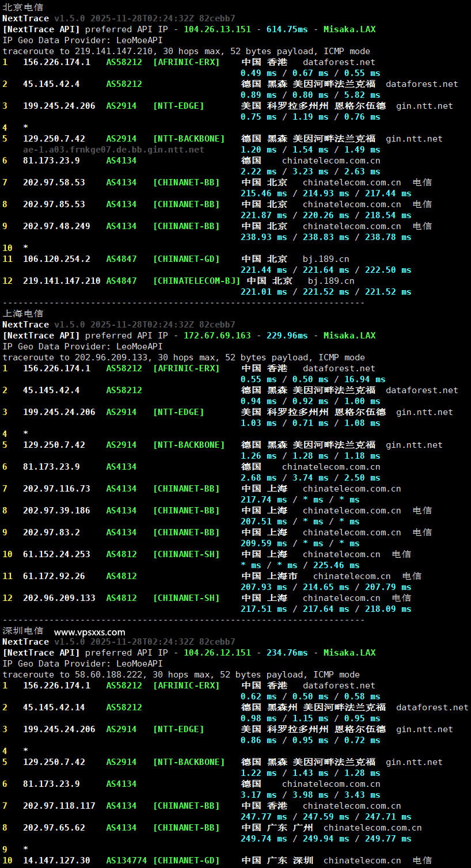Click API IP 104.26.13.151 in first section
The width and height of the screenshot is (471, 868).
click(x=207, y=29)
